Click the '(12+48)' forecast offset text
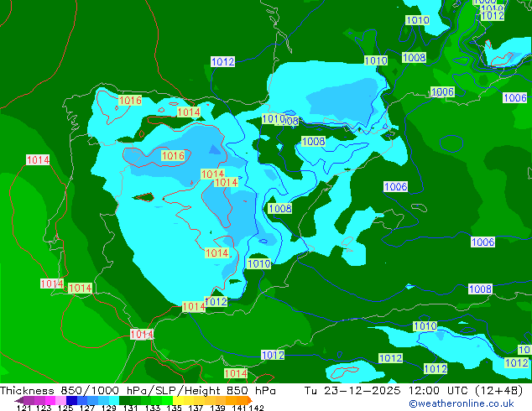Image resolution: width=532 pixels, height=411 pixels. coord(498,391)
